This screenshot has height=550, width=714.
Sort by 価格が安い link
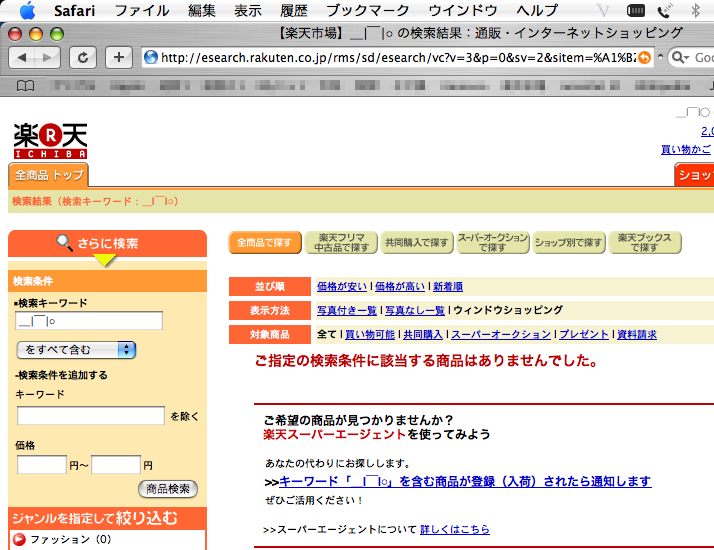[x=342, y=286]
